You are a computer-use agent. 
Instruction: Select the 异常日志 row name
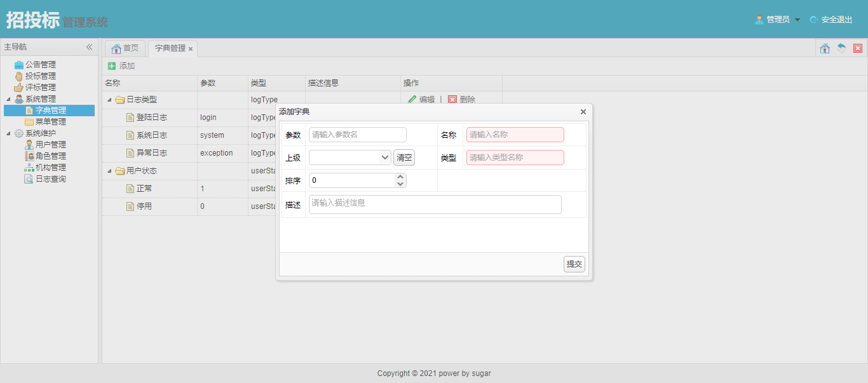pyautogui.click(x=152, y=153)
